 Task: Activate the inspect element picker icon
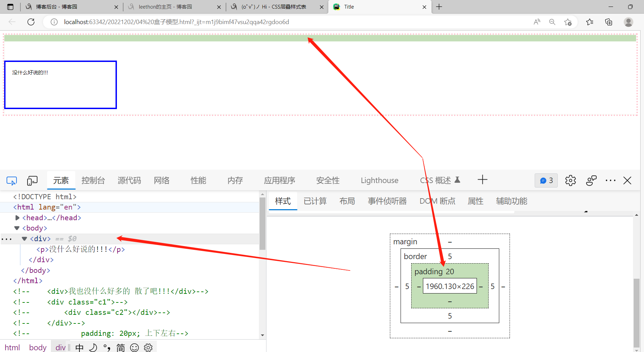coord(12,181)
